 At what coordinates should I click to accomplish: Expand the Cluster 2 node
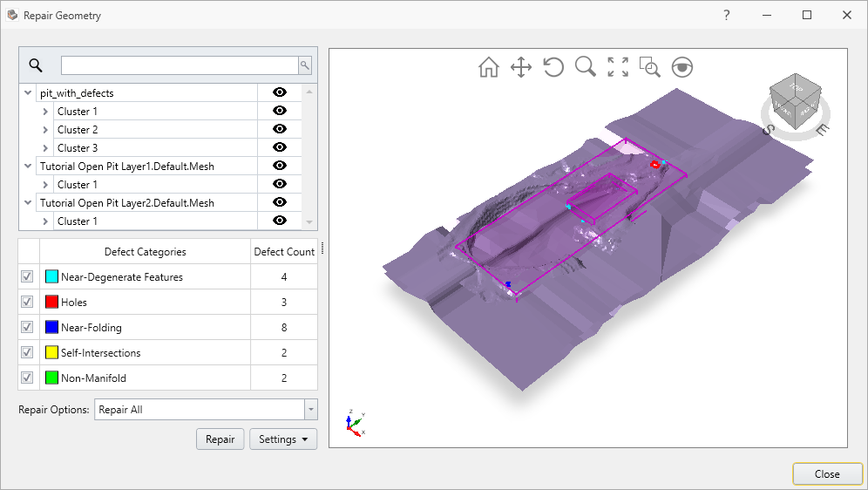(45, 130)
